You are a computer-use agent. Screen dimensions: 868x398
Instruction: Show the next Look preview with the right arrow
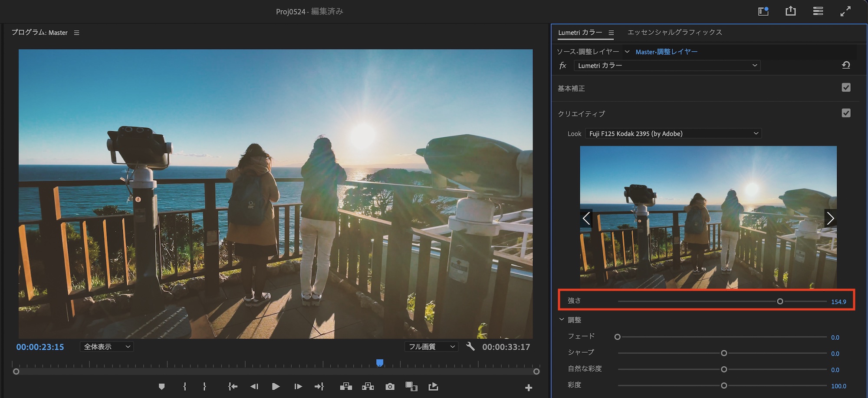tap(830, 218)
